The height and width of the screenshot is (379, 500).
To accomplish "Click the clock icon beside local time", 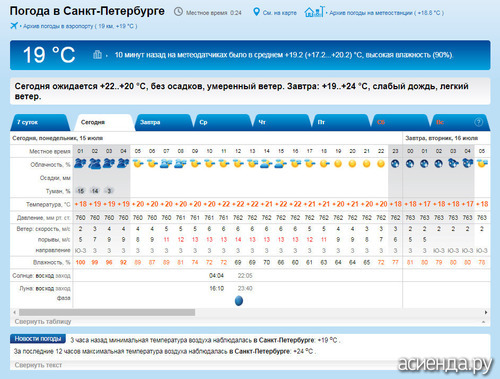I will [x=179, y=12].
